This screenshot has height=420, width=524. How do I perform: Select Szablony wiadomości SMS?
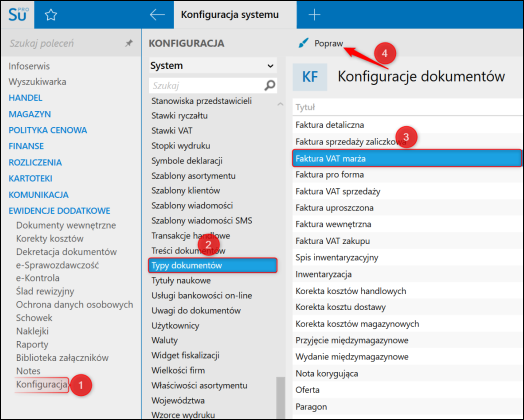point(202,221)
